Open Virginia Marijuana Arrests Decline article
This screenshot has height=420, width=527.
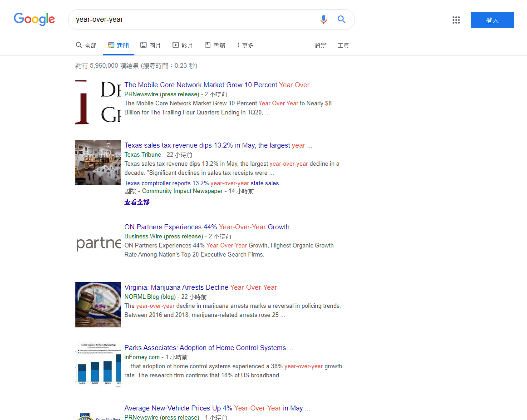201,287
